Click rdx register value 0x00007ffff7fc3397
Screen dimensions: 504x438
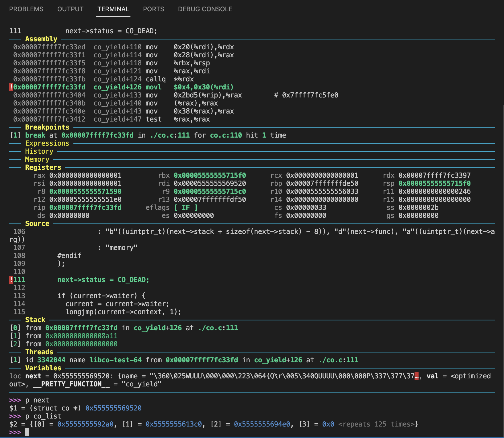435,175
